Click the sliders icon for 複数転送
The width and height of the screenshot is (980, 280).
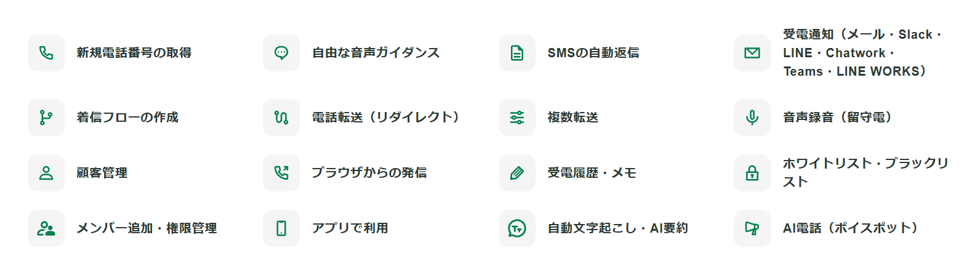point(517,118)
